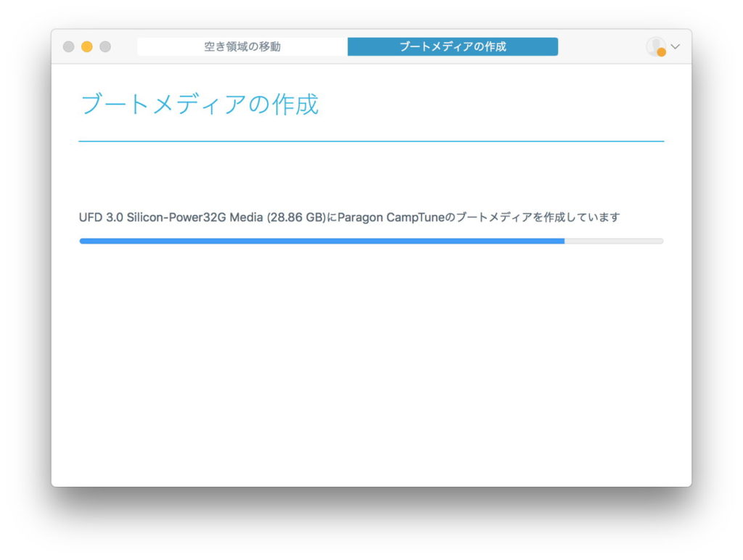
Task: Select the ブートメディアの作成 tab
Action: [453, 46]
